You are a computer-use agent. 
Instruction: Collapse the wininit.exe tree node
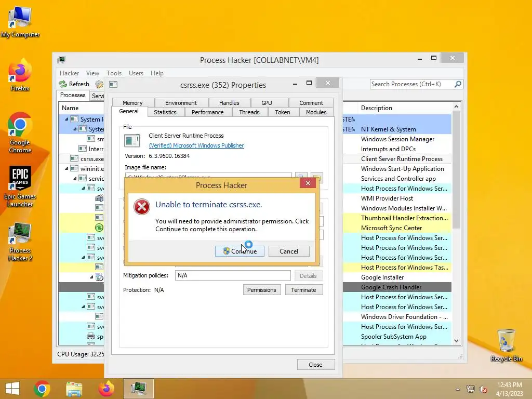66,169
